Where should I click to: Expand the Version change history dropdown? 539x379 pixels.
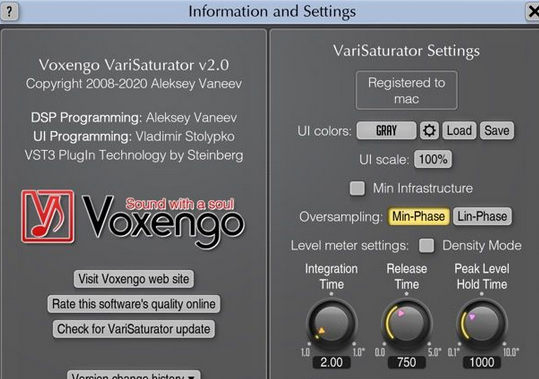pyautogui.click(x=134, y=375)
